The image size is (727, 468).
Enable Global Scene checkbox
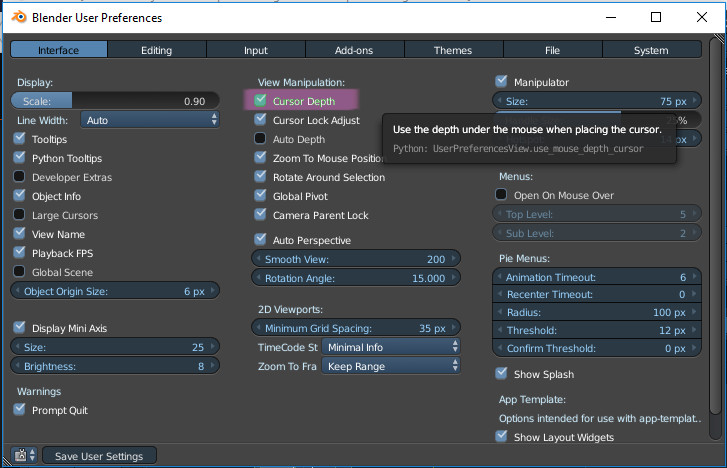coord(19,272)
